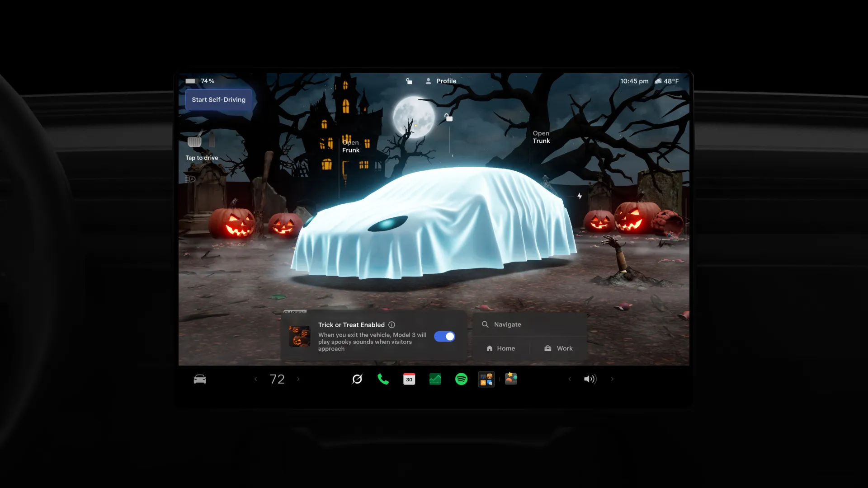The height and width of the screenshot is (488, 868).
Task: Tap the pumpkin thumbnail in Trick or Treat card
Action: (299, 337)
